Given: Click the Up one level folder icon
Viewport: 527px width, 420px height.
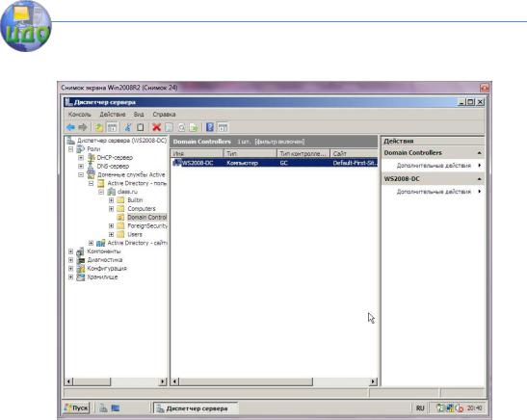Looking at the screenshot, I should tap(99, 127).
